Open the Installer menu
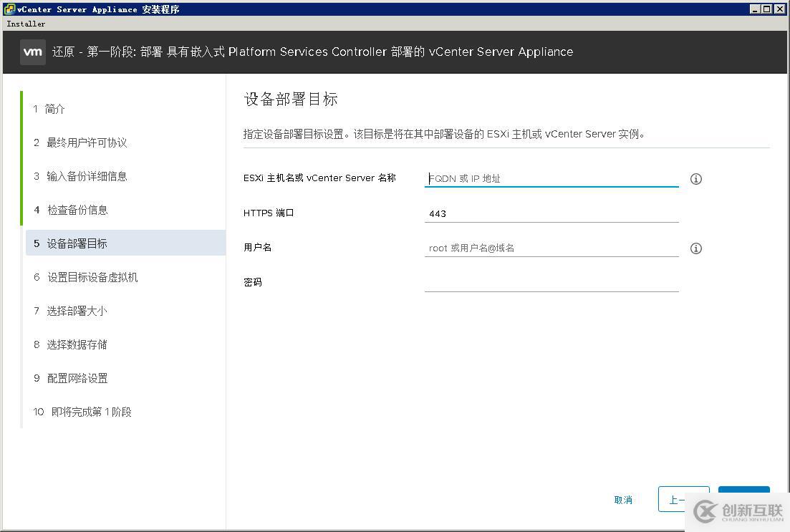790x532 pixels. [26, 23]
